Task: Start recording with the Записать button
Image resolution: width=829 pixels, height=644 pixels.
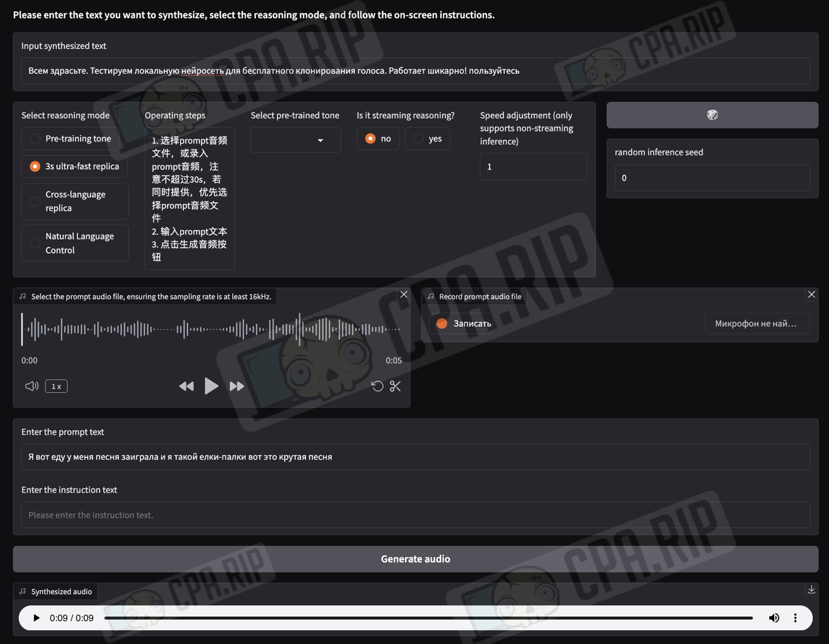Action: (x=463, y=324)
